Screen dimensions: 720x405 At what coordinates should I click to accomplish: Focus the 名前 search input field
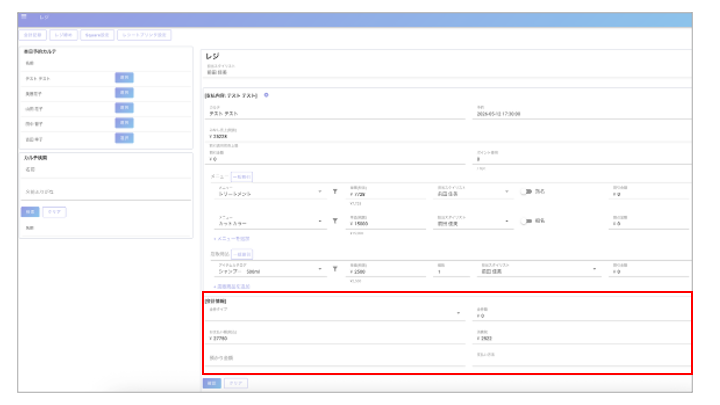107,170
